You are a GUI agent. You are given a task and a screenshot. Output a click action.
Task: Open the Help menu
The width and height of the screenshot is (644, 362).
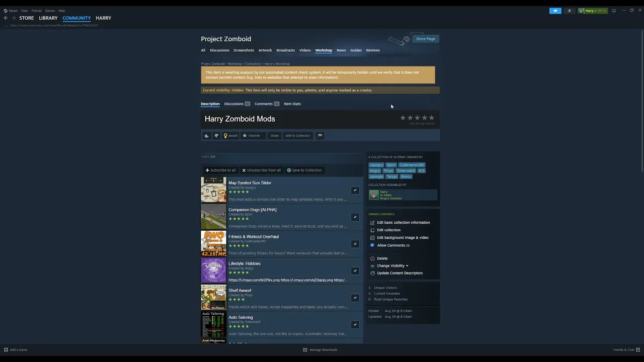pyautogui.click(x=62, y=11)
